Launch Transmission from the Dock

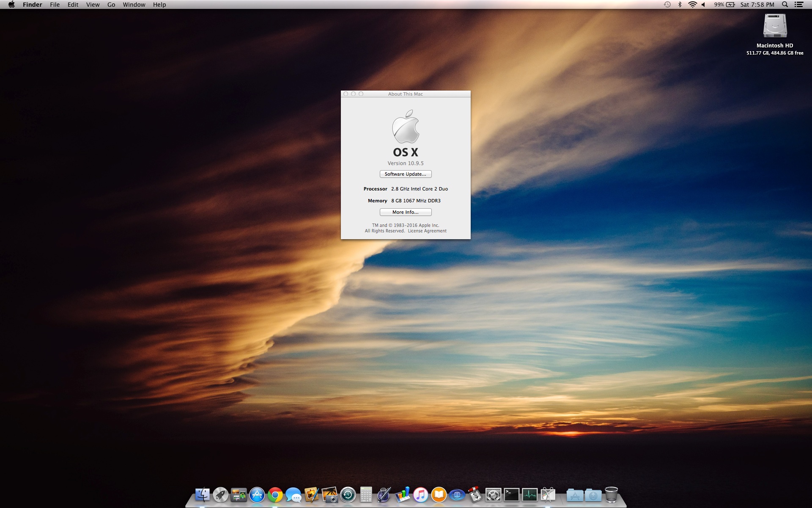point(475,494)
